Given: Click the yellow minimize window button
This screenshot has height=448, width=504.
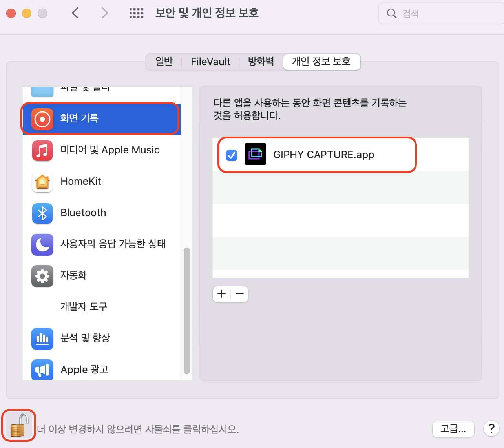Looking at the screenshot, I should pos(27,13).
